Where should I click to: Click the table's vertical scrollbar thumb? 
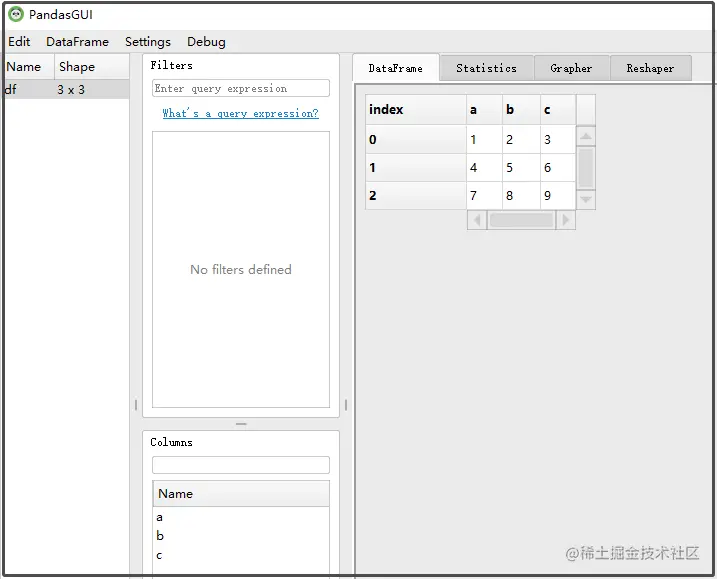coord(586,168)
